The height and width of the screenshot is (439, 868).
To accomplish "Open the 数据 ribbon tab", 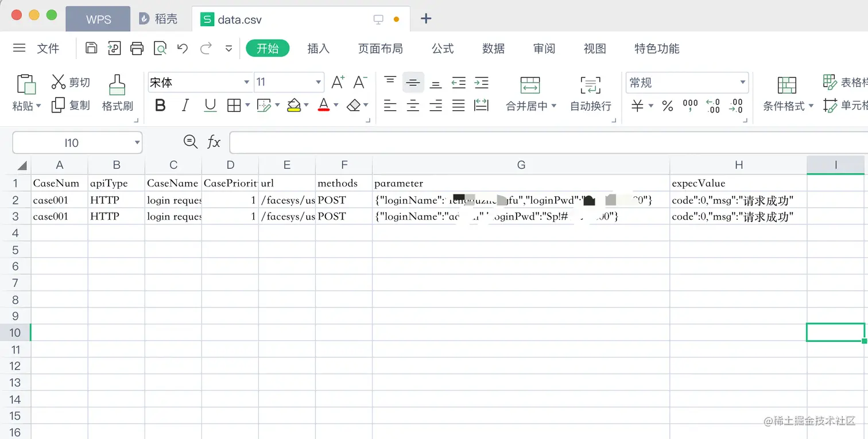I will coord(494,49).
